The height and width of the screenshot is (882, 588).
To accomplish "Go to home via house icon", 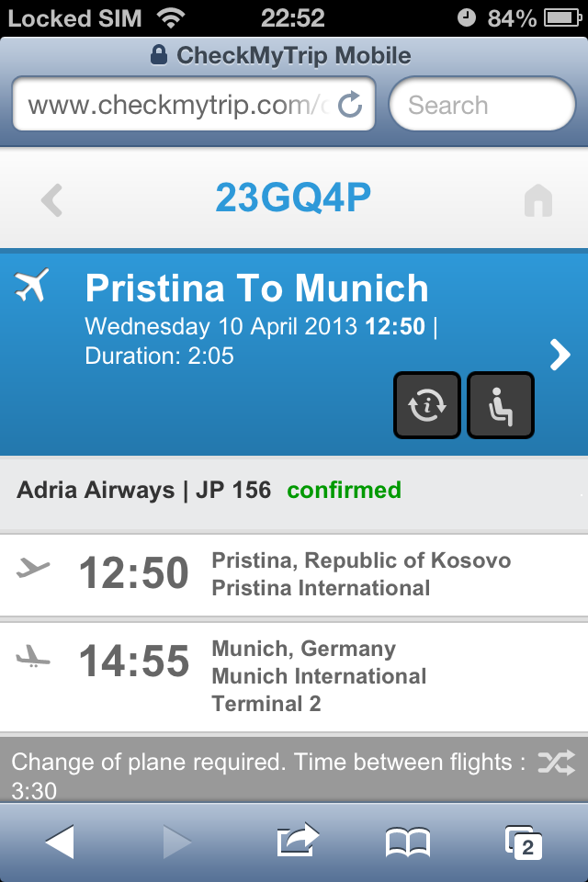I will coord(538,200).
